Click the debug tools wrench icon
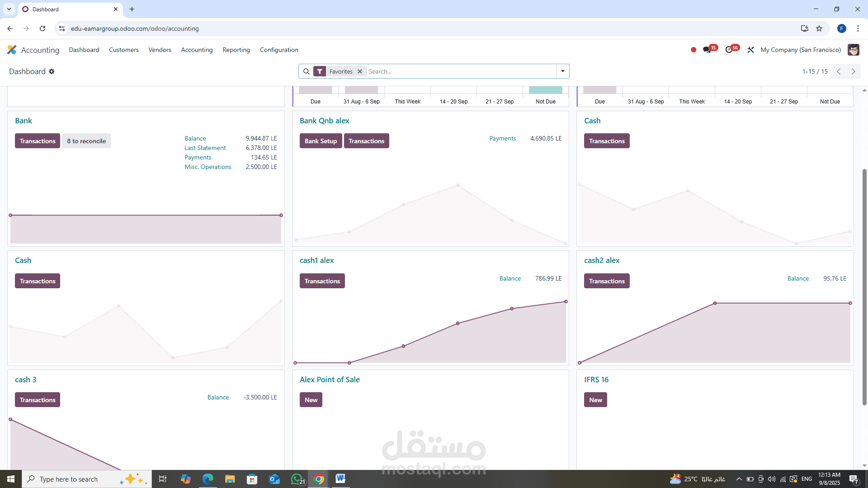Screen dimensions: 868x488 tap(750, 50)
